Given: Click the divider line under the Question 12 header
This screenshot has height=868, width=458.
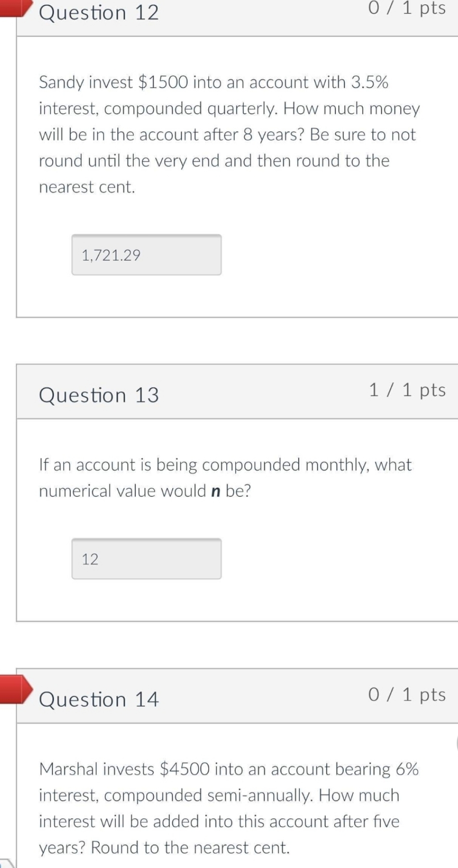Looking at the screenshot, I should coord(236,35).
